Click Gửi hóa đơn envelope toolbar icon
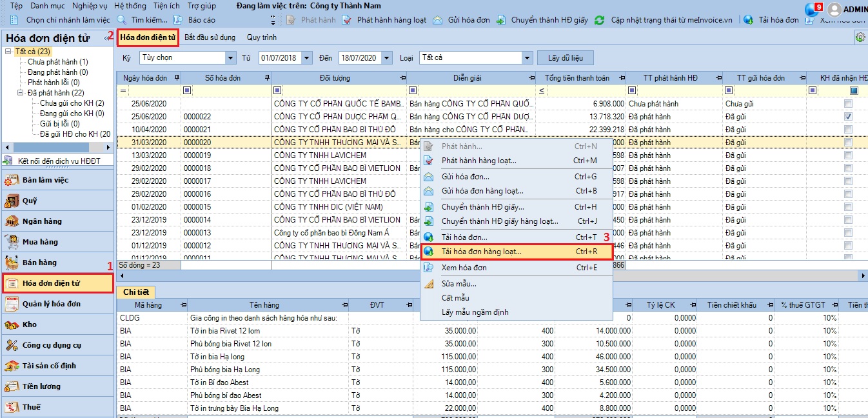This screenshot has height=418, width=868. click(x=437, y=20)
